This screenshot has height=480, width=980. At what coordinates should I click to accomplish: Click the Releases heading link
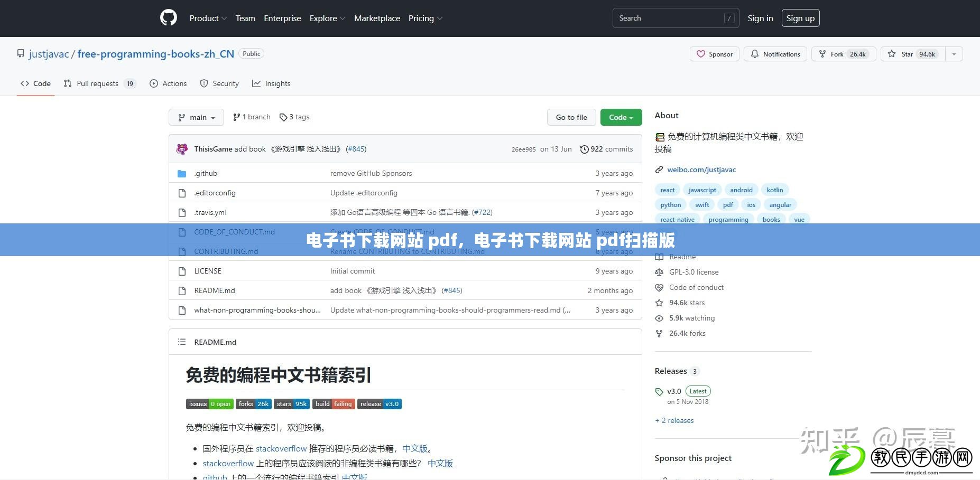pos(671,371)
